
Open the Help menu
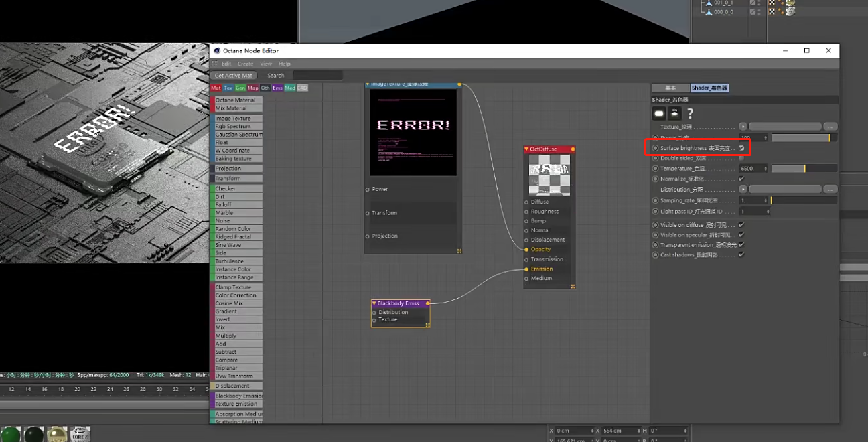[x=285, y=64]
